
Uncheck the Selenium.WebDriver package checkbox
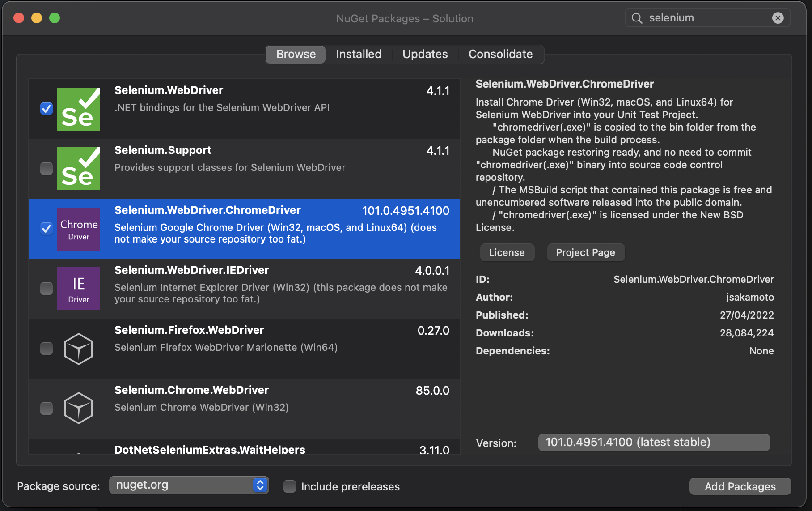(x=46, y=108)
